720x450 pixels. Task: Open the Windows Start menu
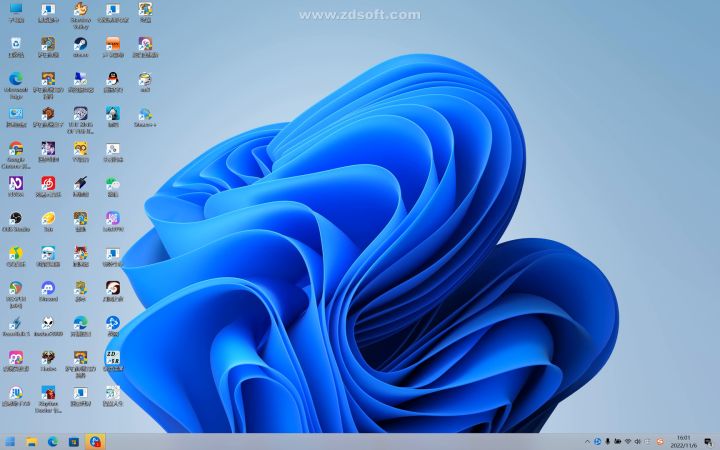(x=10, y=442)
